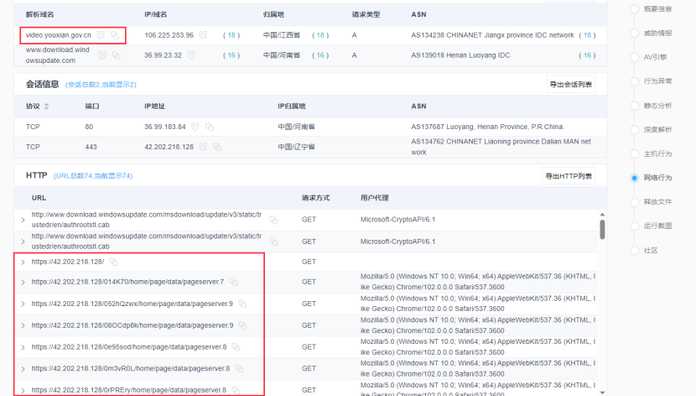Screen dimensions: 696x396
Task: Click the search icon beside video.yooxian.gov.cn
Action: tap(101, 35)
